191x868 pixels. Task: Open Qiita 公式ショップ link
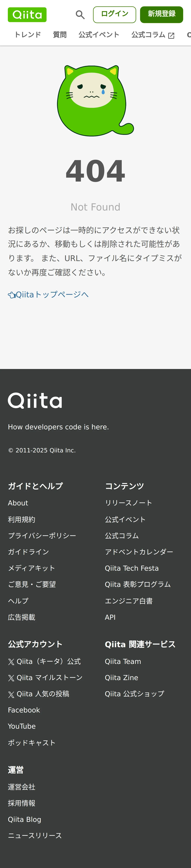135,693
